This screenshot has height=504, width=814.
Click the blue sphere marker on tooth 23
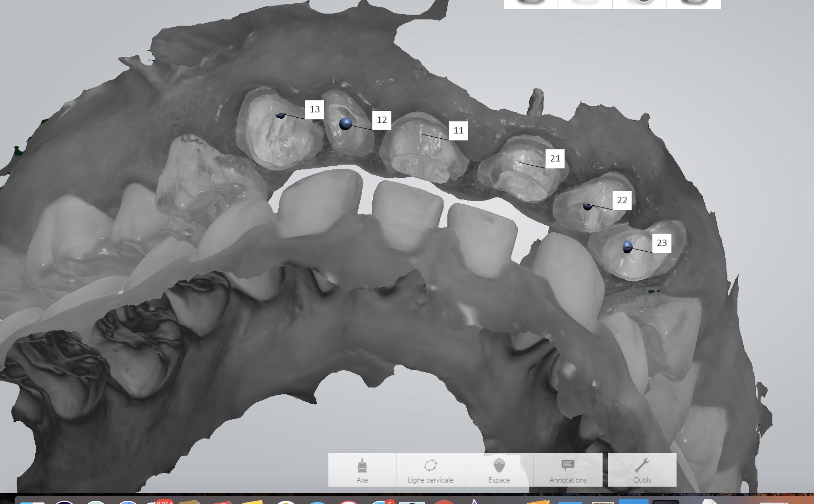[627, 247]
